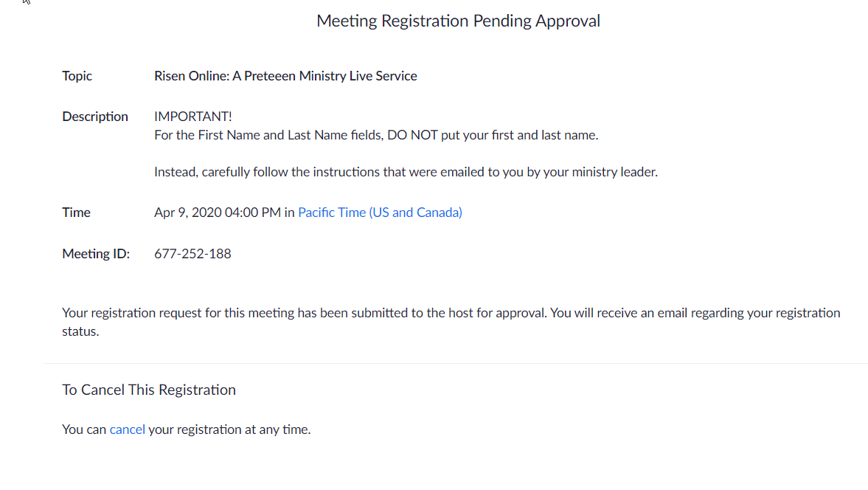
Task: Click the horizontal divider above cancel section
Action: (456, 364)
